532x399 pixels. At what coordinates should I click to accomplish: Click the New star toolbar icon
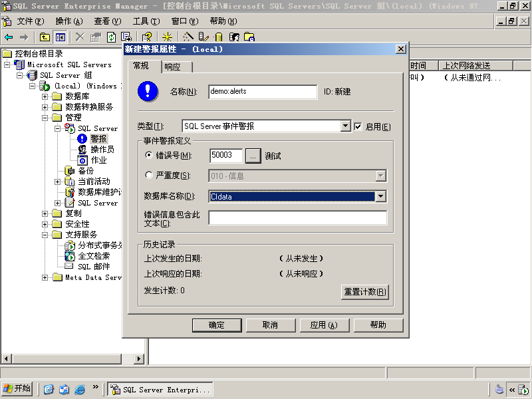point(167,37)
